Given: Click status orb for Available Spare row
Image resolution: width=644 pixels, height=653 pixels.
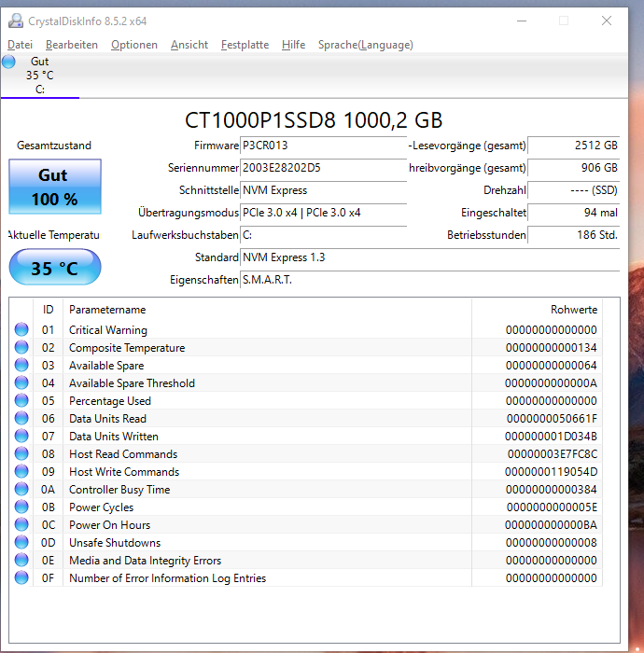Looking at the screenshot, I should pyautogui.click(x=21, y=366).
